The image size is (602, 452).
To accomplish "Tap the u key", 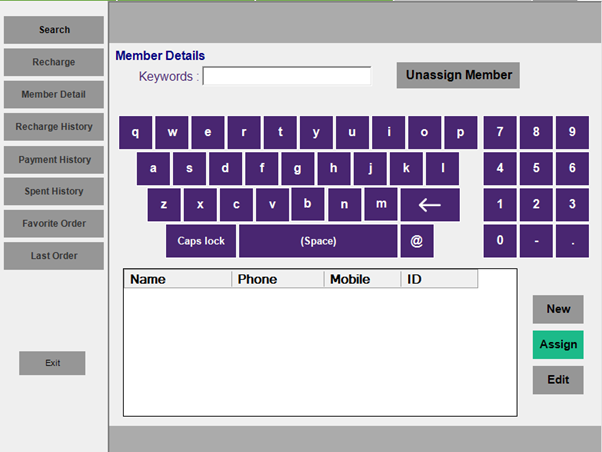I will (x=352, y=132).
